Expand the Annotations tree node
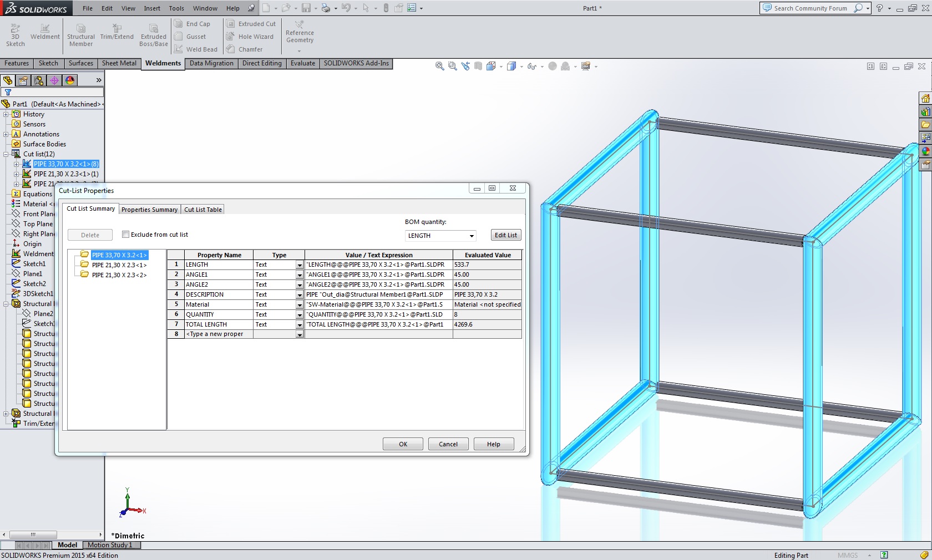Image resolution: width=932 pixels, height=560 pixels. point(6,134)
